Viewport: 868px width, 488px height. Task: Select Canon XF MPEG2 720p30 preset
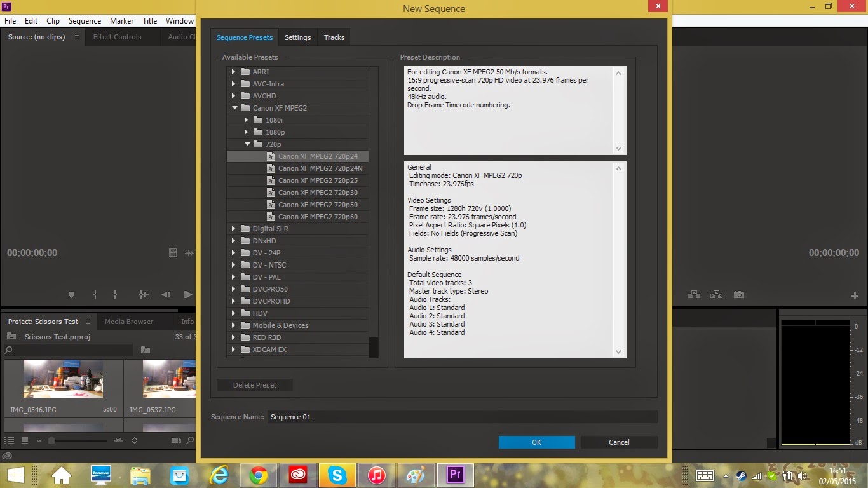point(297,193)
